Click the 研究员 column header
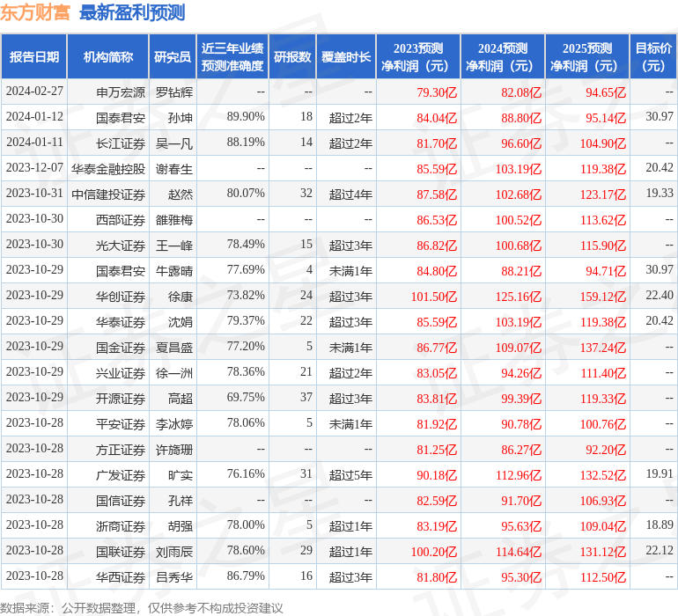Screen dimensions: 678x616 [173, 56]
